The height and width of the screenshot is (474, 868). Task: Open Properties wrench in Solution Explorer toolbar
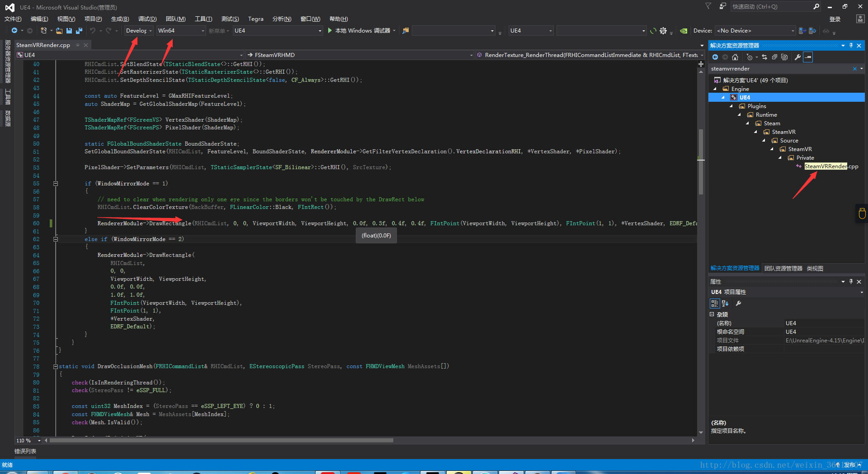click(798, 57)
